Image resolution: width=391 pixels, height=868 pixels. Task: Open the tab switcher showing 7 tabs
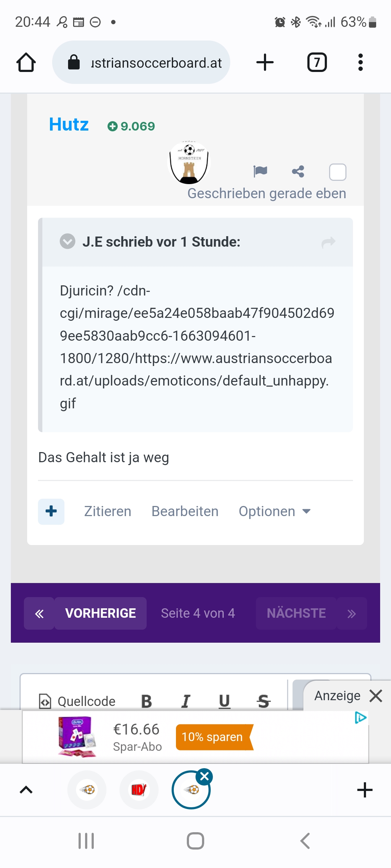point(317,62)
